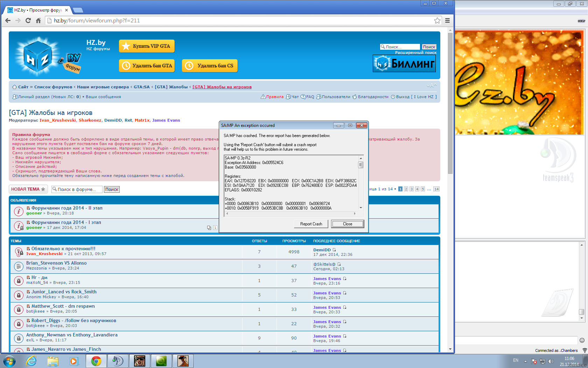This screenshot has height=368, width=588.
Task: Open the Пользователи list
Action: pos(333,97)
